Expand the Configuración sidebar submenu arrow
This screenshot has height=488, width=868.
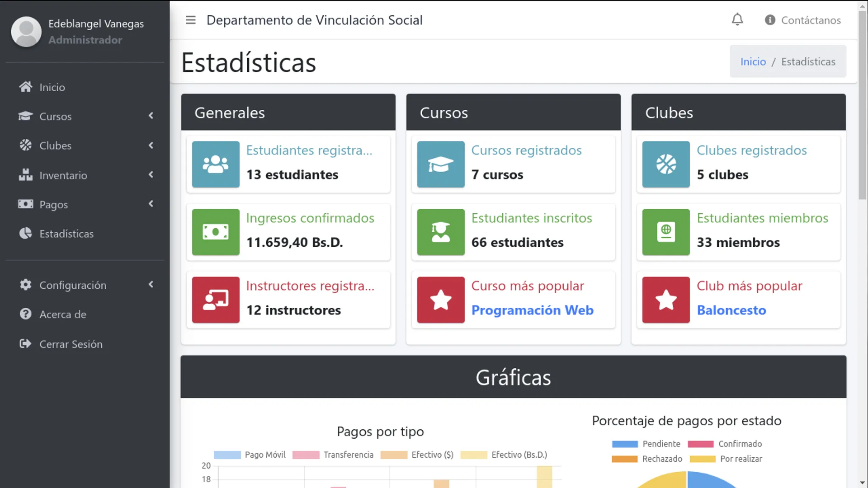[151, 285]
